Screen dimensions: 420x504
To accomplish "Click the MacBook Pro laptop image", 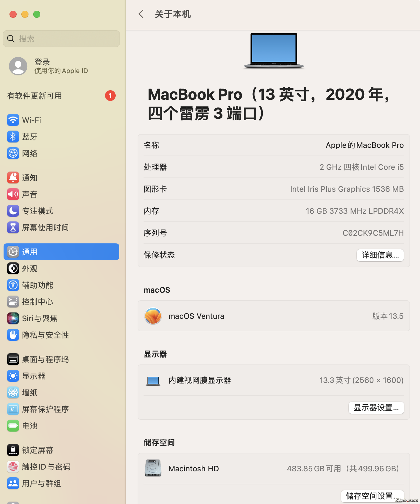I will [x=274, y=50].
